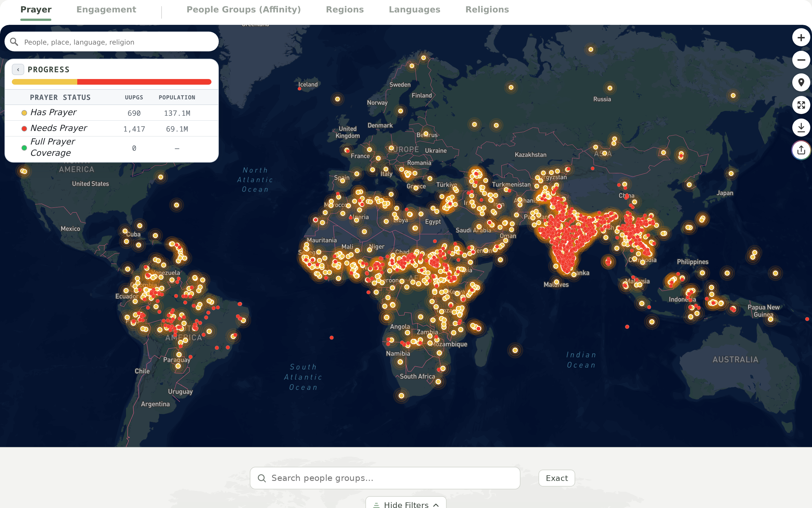Click the United States map label
Screen dimensions: 812x508
point(90,184)
